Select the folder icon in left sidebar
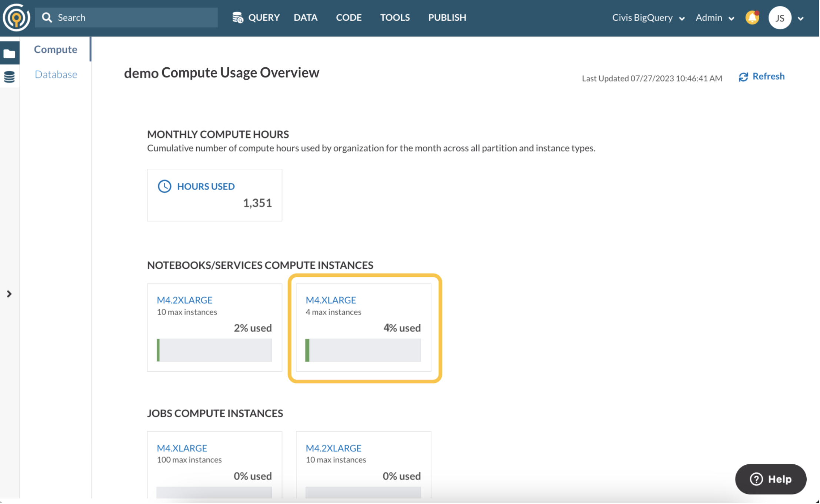Image resolution: width=820 pixels, height=504 pixels. (x=9, y=54)
